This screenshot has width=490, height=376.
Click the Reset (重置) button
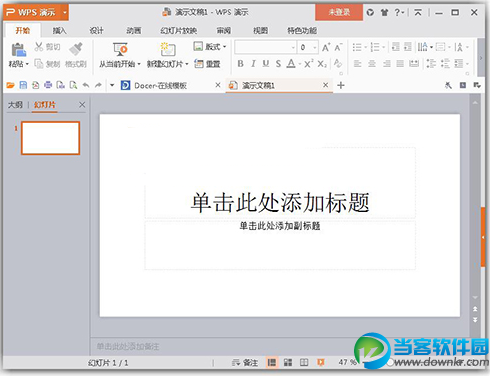pyautogui.click(x=207, y=63)
